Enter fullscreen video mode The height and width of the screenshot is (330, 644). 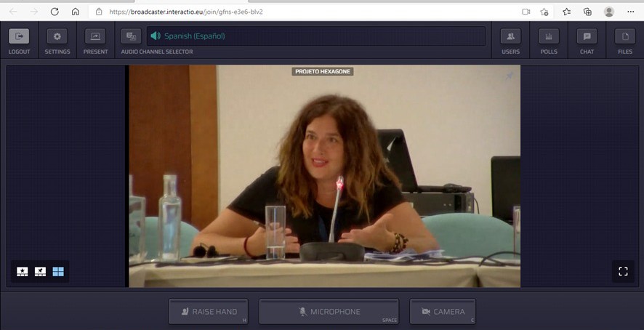[623, 271]
